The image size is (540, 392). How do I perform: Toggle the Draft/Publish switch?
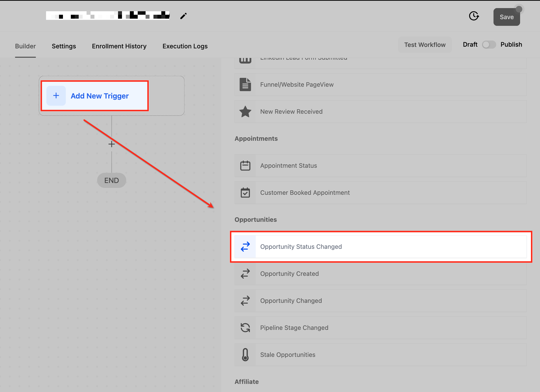pyautogui.click(x=489, y=45)
